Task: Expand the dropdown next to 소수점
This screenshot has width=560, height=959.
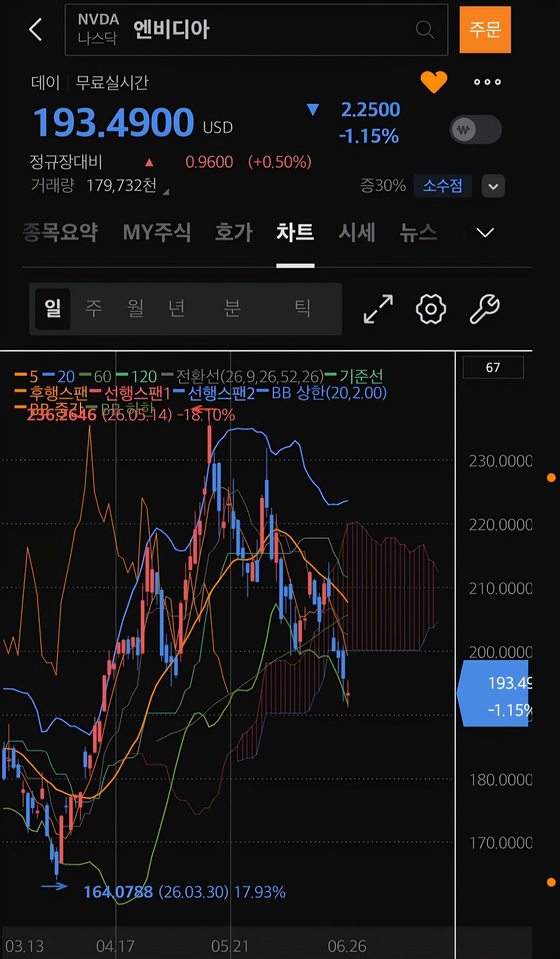Action: [x=493, y=186]
